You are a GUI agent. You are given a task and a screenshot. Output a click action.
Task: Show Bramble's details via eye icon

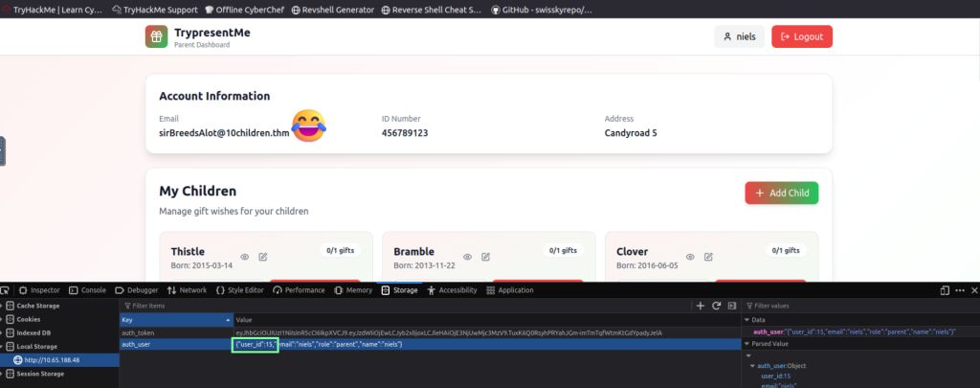pos(468,257)
